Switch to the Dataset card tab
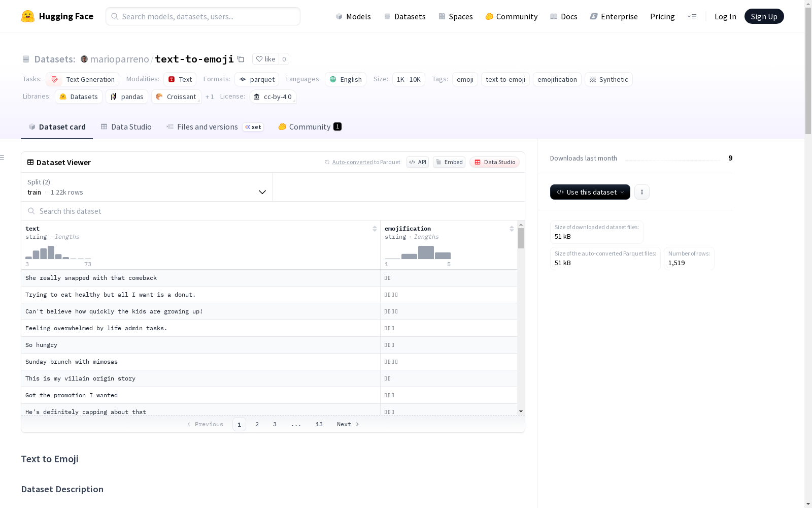 point(57,127)
